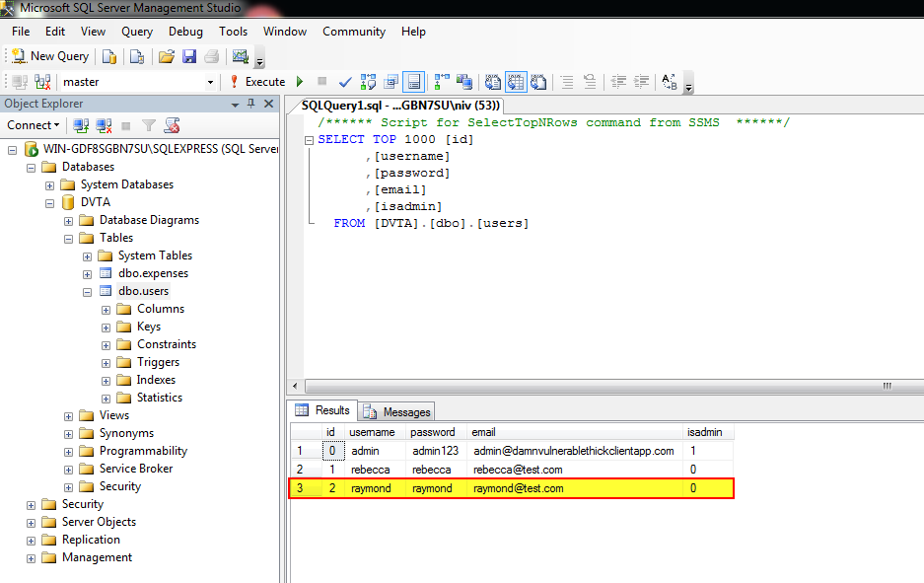Click the New Query button
Screen dimensions: 924x583
tap(50, 56)
